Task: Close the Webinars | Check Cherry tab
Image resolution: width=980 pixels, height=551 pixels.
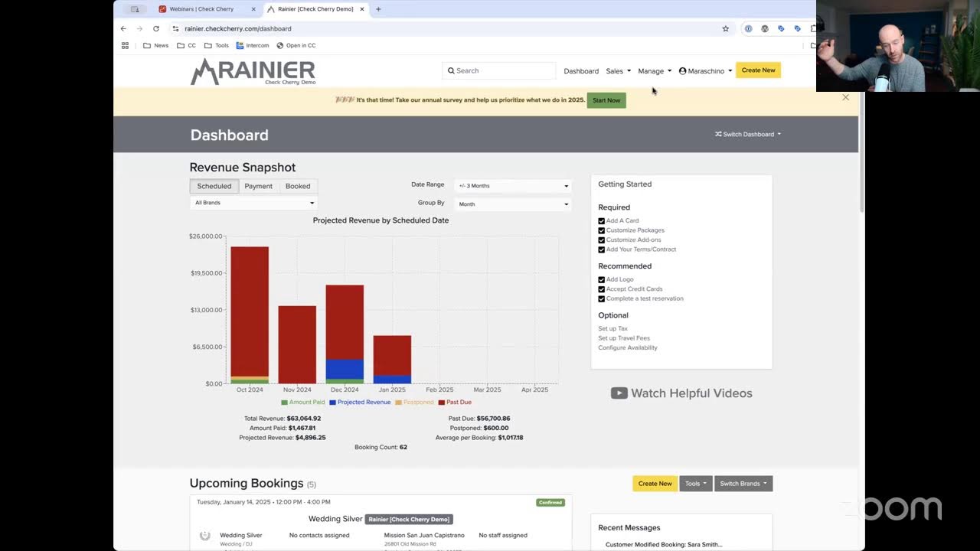Action: tap(253, 9)
